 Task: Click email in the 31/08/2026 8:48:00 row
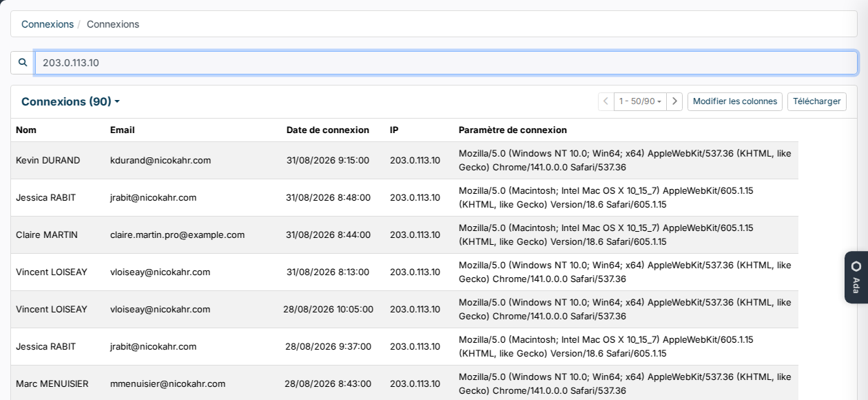(x=154, y=197)
